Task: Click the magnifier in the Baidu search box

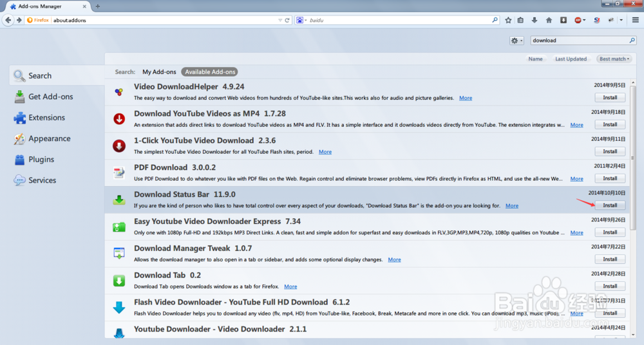Action: [x=495, y=20]
